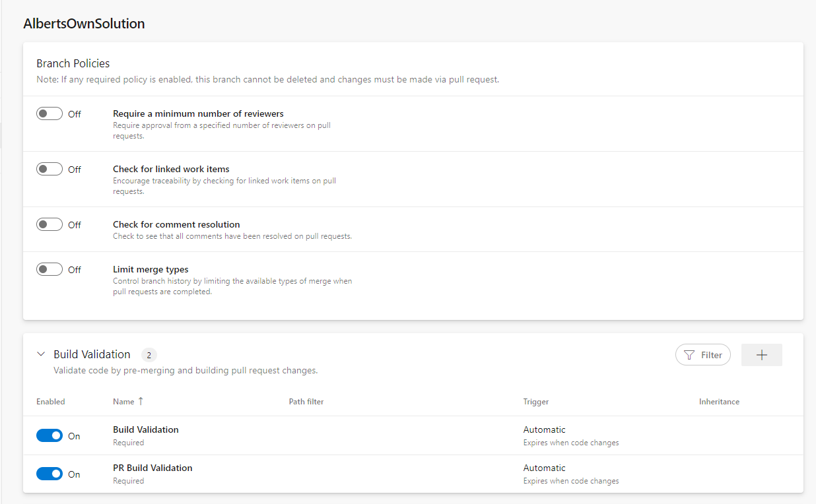Open the Build Validation policy entry
This screenshot has width=816, height=504.
click(145, 429)
